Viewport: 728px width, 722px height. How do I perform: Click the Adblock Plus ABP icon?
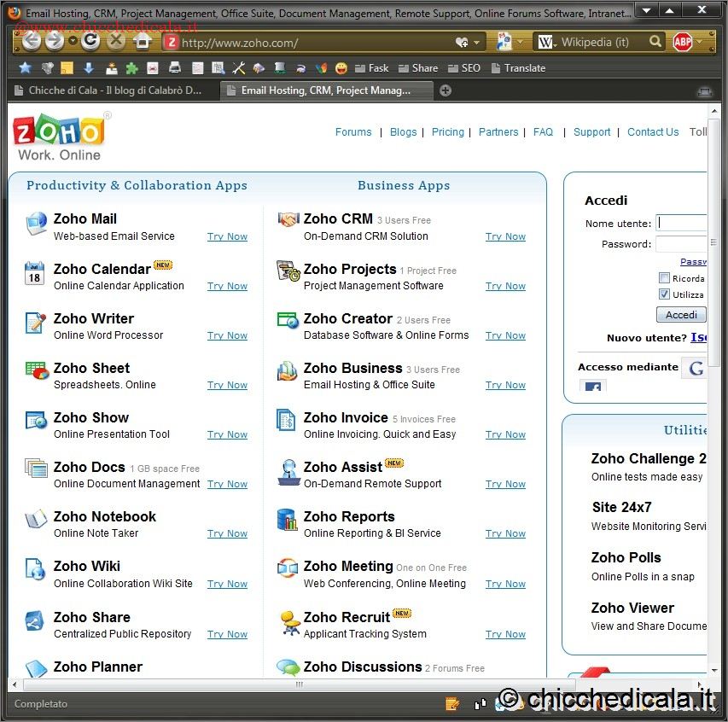point(682,42)
